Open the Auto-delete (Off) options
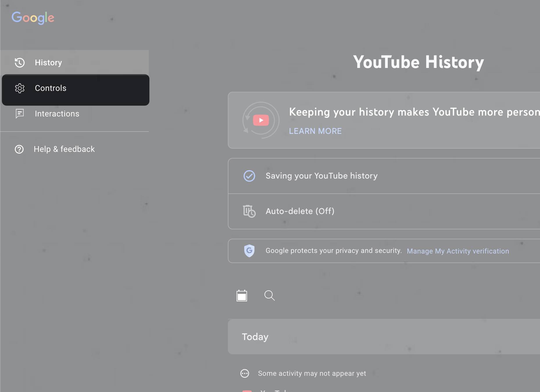540x392 pixels. pyautogui.click(x=300, y=211)
